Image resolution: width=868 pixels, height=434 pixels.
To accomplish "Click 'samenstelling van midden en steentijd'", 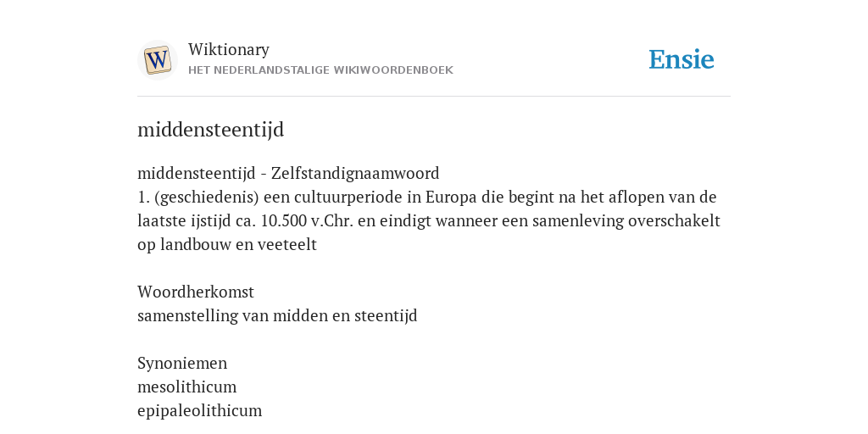I will (277, 315).
